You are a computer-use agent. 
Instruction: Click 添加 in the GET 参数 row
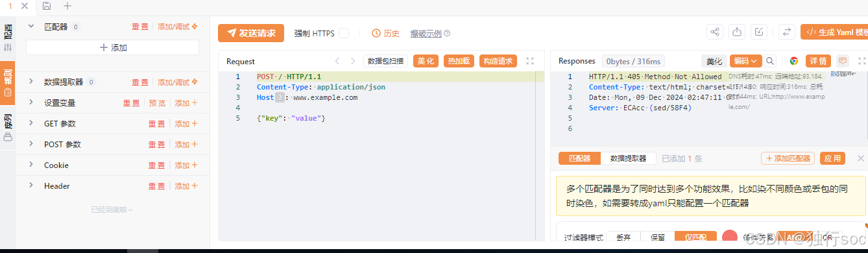point(186,123)
